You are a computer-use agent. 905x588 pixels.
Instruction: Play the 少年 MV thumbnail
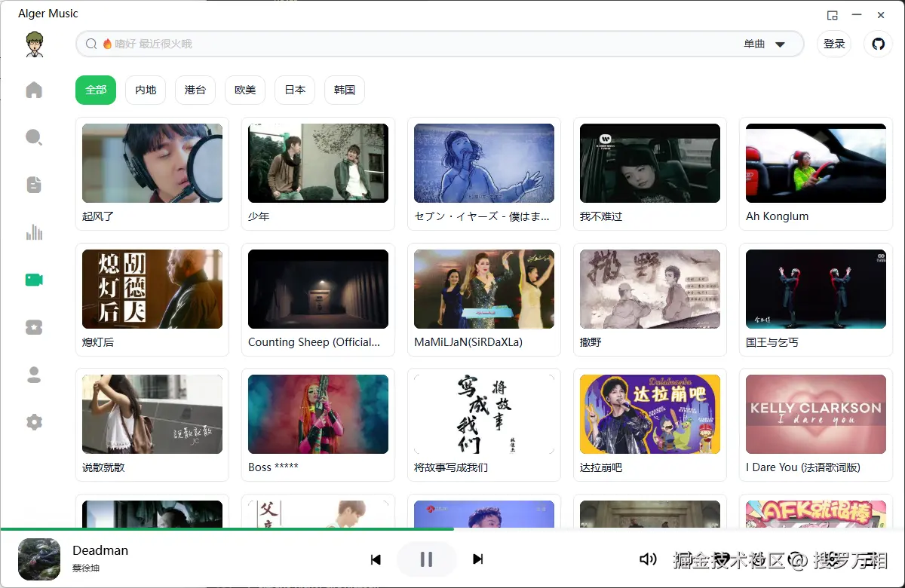[318, 163]
